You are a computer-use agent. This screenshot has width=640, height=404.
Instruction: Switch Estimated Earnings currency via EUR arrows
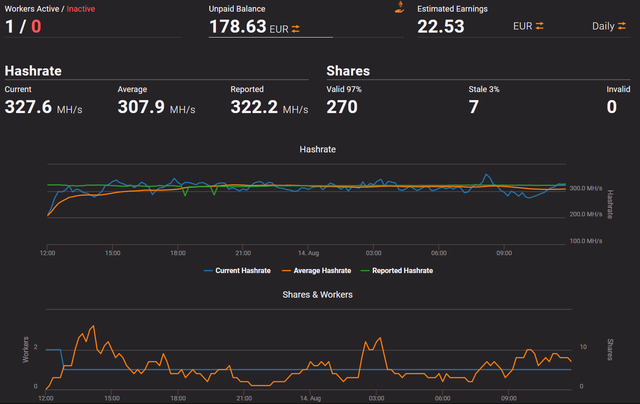(x=540, y=26)
